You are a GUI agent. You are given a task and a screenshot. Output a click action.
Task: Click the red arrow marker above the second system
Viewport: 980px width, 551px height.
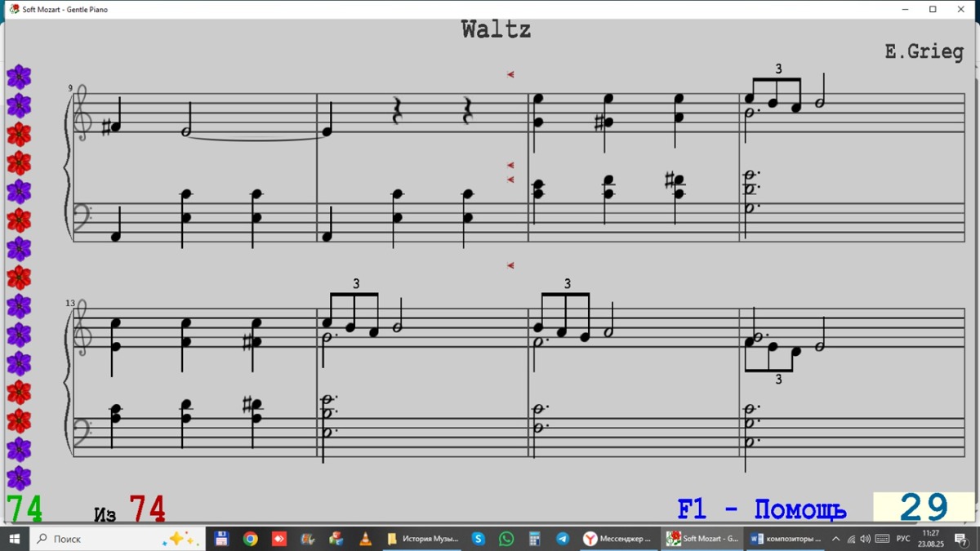tap(510, 265)
